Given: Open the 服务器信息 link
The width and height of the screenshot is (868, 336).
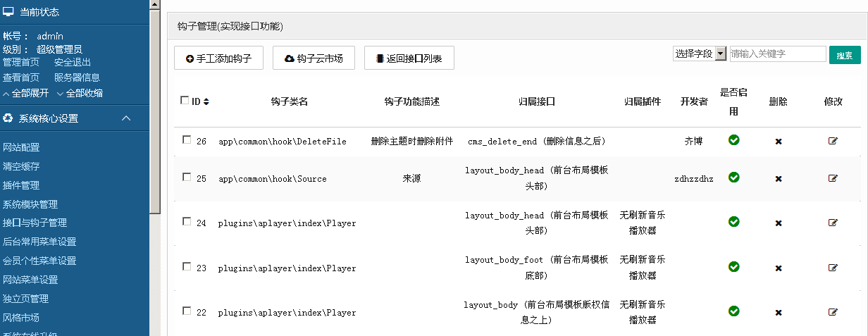Looking at the screenshot, I should tap(77, 77).
